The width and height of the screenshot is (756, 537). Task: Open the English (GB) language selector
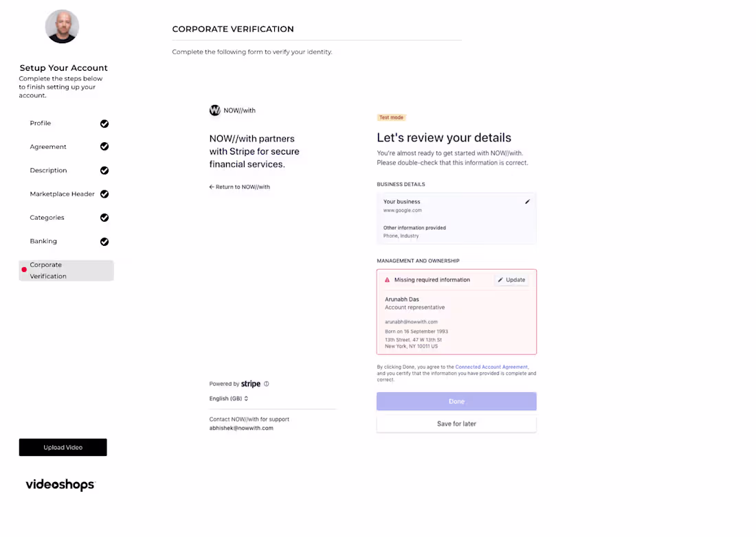[228, 398]
